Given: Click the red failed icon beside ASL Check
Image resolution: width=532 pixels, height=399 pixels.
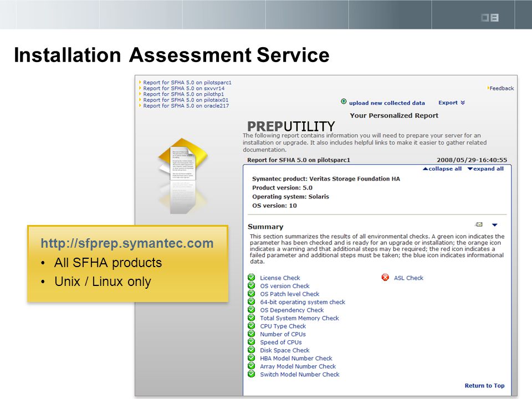Looking at the screenshot, I should click(x=385, y=278).
